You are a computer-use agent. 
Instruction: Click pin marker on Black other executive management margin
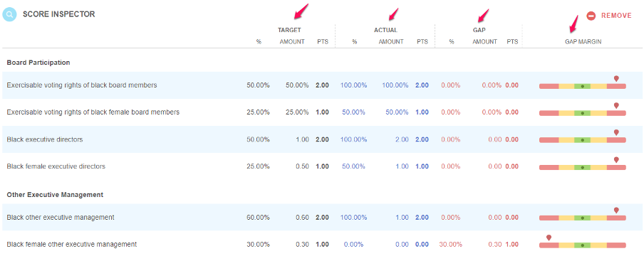coord(616,211)
